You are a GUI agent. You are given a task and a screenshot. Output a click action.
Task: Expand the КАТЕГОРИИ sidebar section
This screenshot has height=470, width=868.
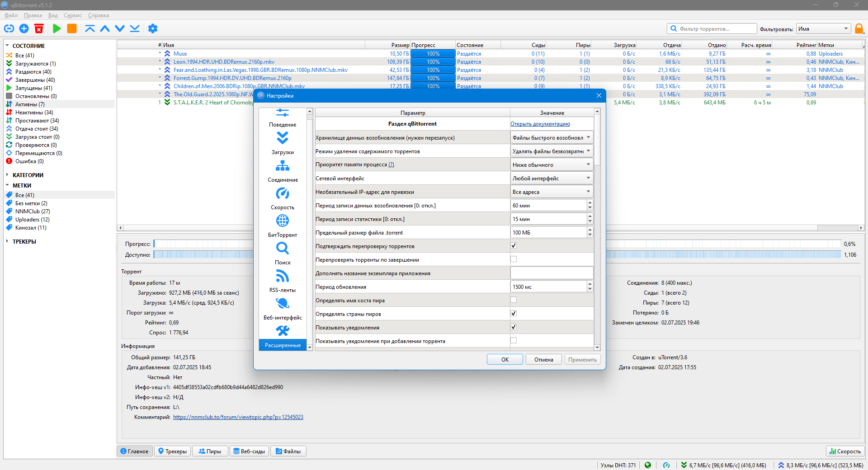7,175
